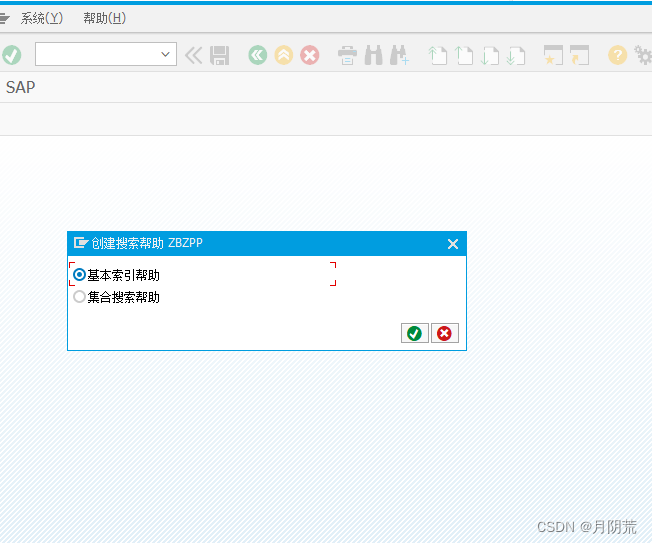Click the Print icon
This screenshot has height=543, width=652.
(x=347, y=55)
